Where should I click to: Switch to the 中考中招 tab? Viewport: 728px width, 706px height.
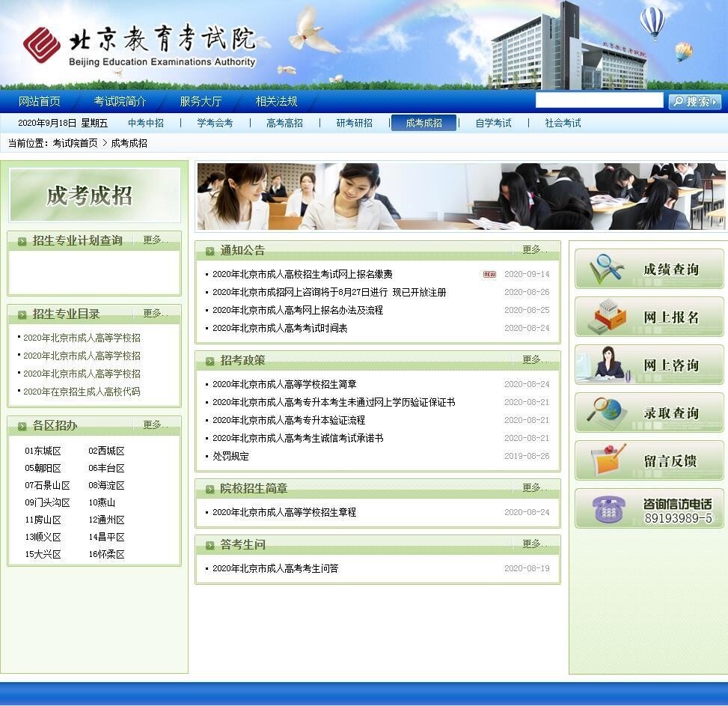[146, 123]
